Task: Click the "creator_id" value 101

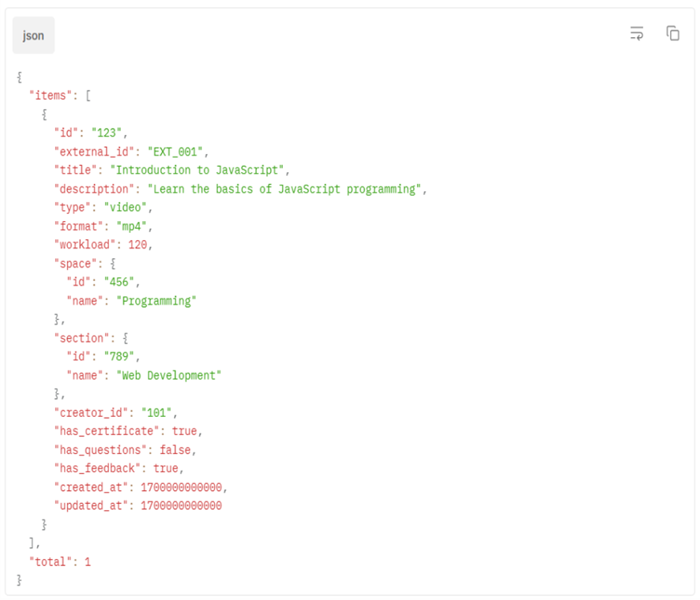Action: (x=159, y=413)
